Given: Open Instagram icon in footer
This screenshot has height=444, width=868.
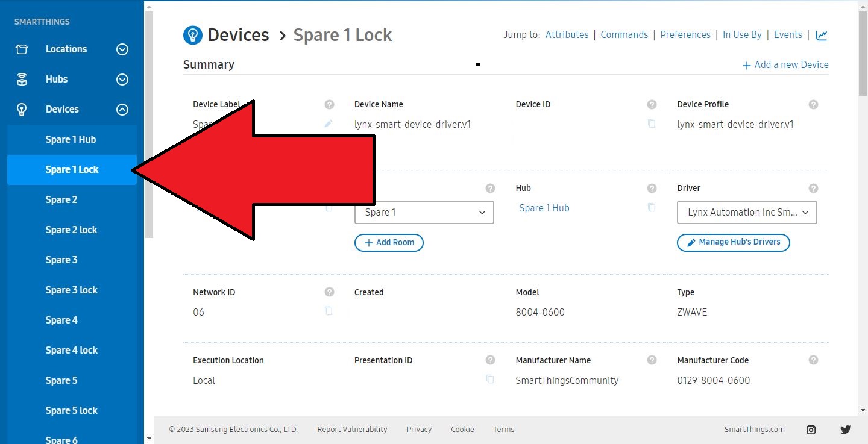Looking at the screenshot, I should point(811,430).
